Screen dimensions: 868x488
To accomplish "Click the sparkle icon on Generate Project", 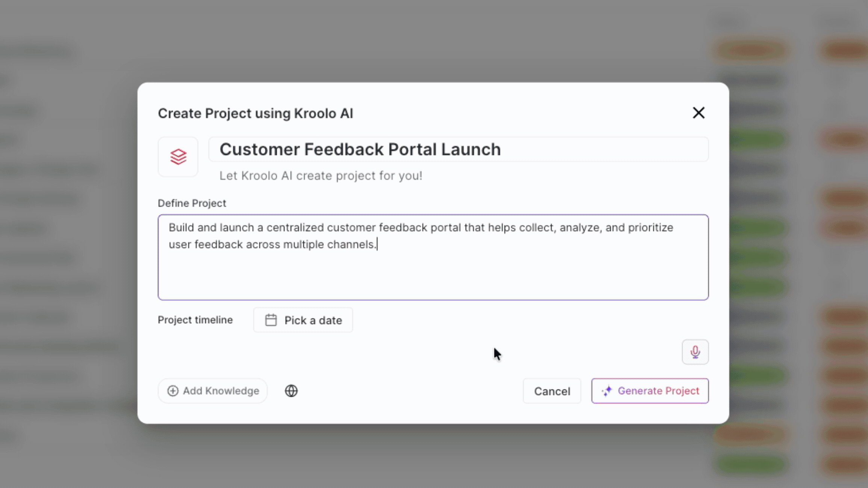I will [x=607, y=391].
